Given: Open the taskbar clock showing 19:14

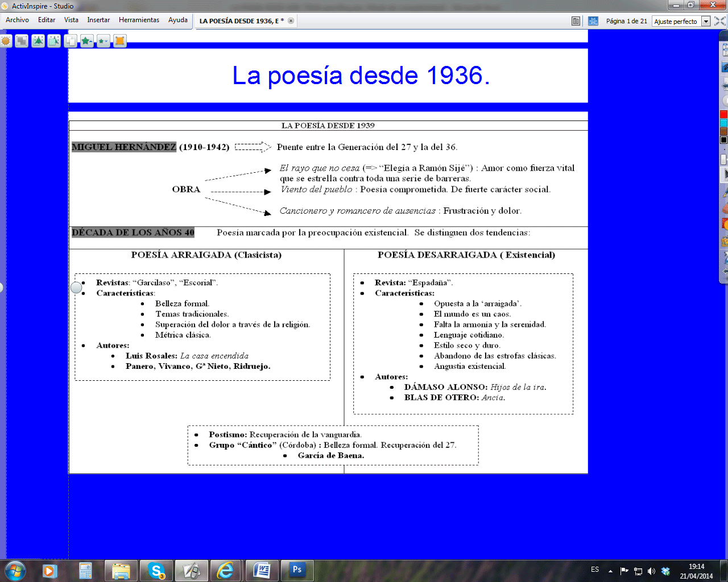Looking at the screenshot, I should (x=696, y=571).
